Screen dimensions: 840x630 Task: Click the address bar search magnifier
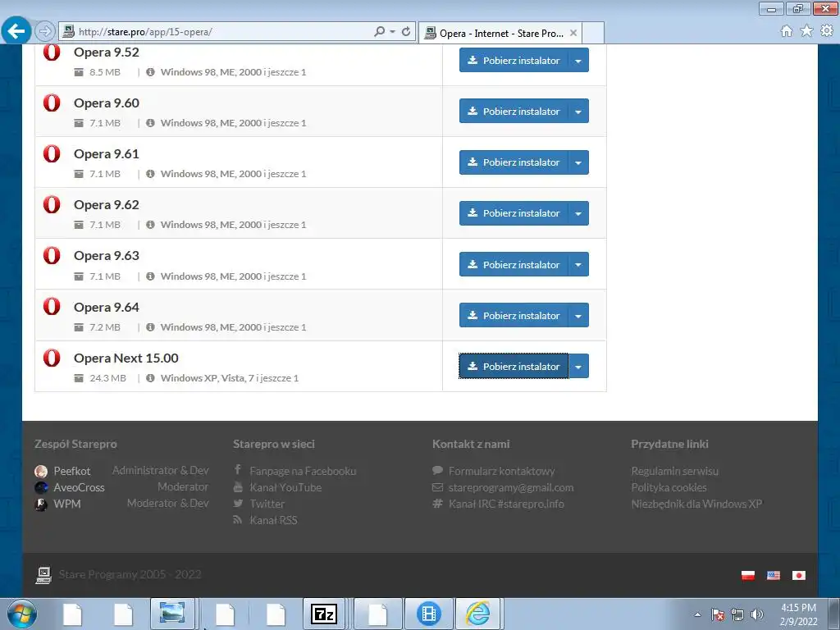pos(379,32)
